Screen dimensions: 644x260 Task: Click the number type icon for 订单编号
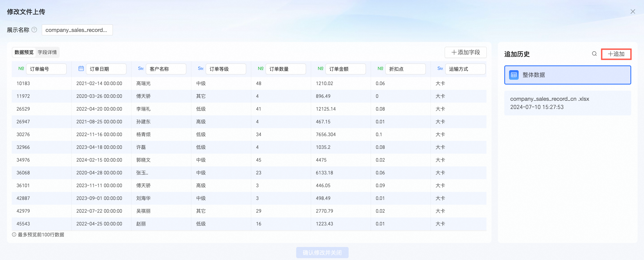21,69
